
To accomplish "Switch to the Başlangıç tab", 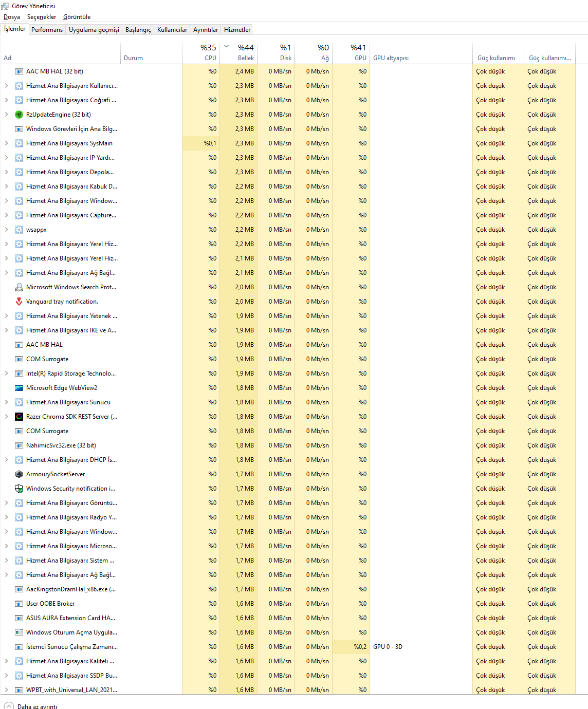I will tap(138, 30).
